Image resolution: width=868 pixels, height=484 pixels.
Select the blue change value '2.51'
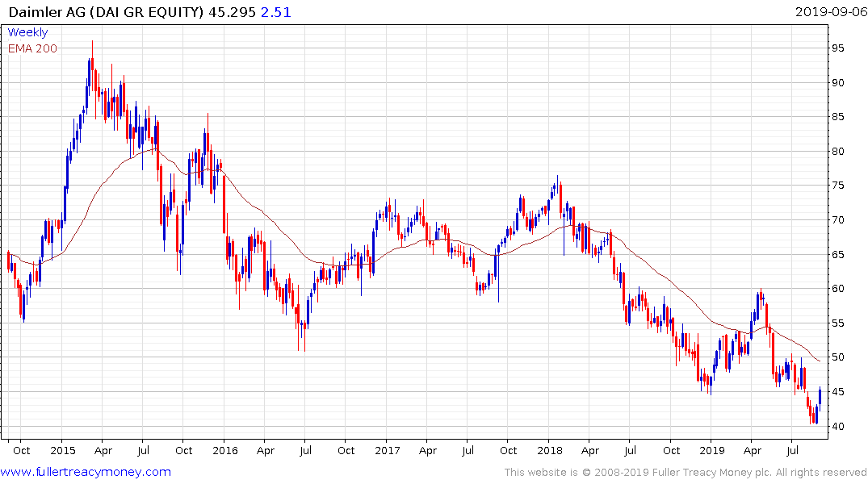point(275,12)
